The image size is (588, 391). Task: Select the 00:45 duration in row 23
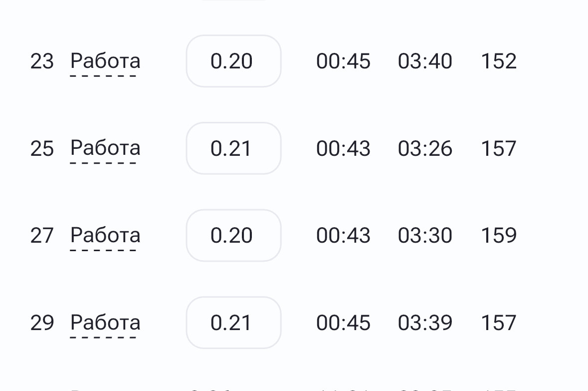pos(343,61)
